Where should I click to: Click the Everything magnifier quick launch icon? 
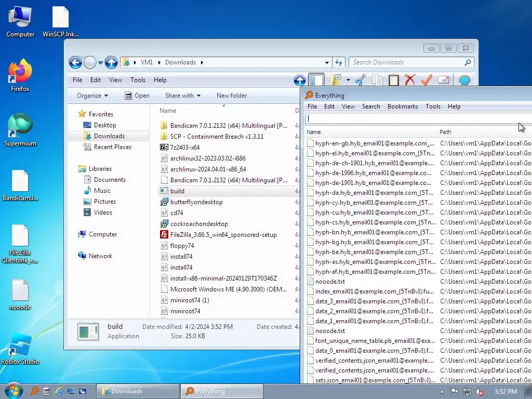coord(35,391)
